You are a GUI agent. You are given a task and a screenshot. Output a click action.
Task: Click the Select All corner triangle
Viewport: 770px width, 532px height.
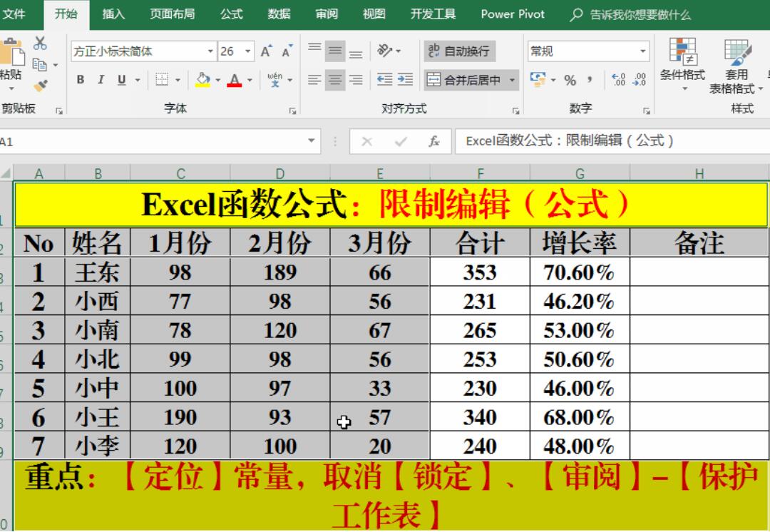tap(6, 173)
